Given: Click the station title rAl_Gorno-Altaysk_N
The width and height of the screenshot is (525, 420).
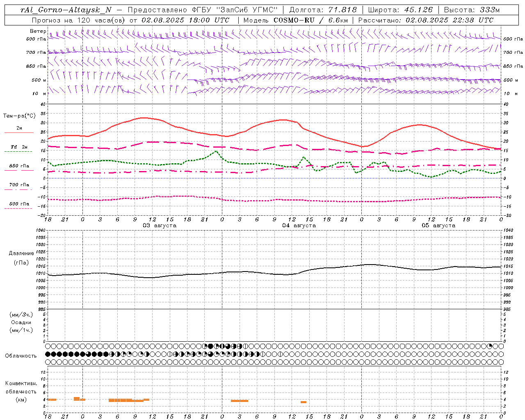Looking at the screenshot, I should [x=66, y=10].
